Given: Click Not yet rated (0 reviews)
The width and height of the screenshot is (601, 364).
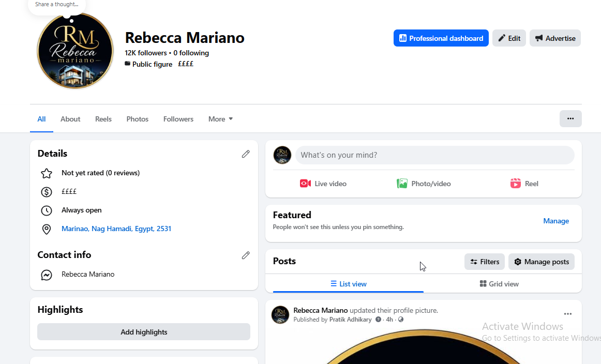Looking at the screenshot, I should click(x=100, y=173).
